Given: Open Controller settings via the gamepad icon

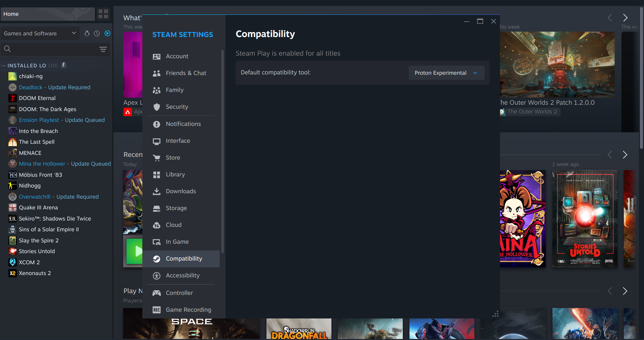Looking at the screenshot, I should (156, 293).
